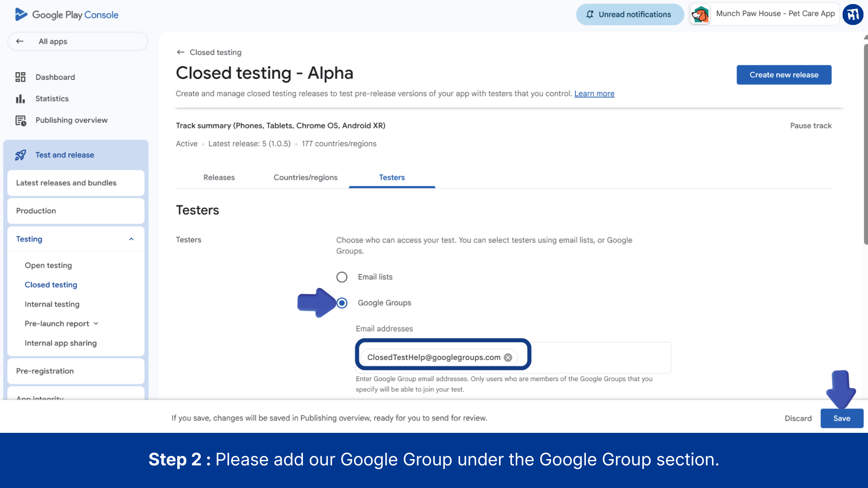
Task: Click the Statistics bar chart icon
Action: [20, 99]
